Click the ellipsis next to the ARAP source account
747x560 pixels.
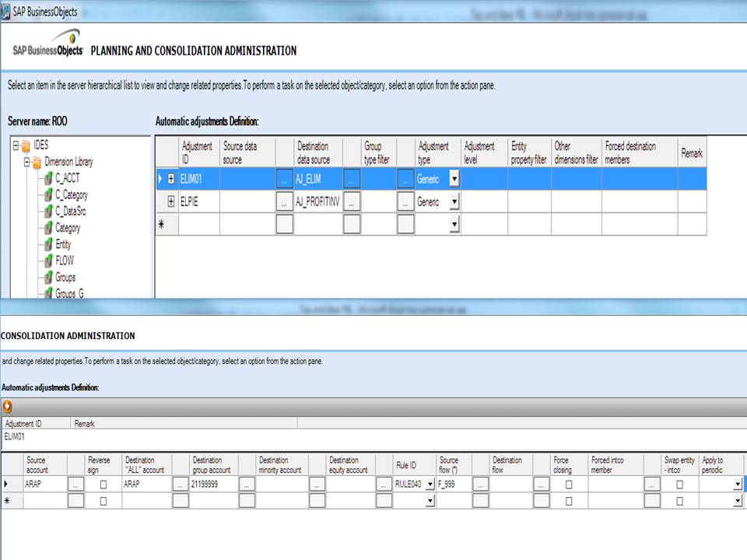tap(75, 484)
